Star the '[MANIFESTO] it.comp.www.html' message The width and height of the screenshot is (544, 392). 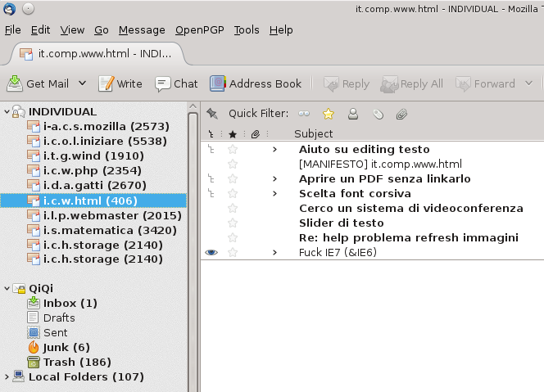point(233,164)
